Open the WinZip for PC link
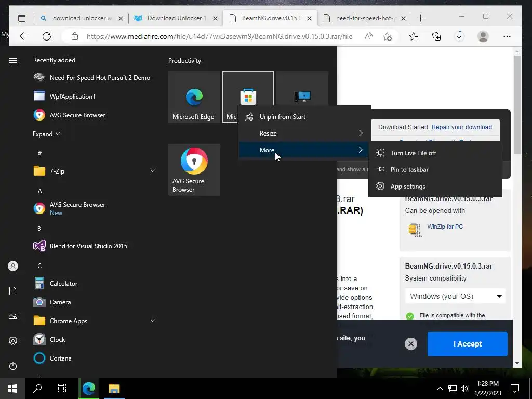The image size is (532, 399). pos(445,227)
